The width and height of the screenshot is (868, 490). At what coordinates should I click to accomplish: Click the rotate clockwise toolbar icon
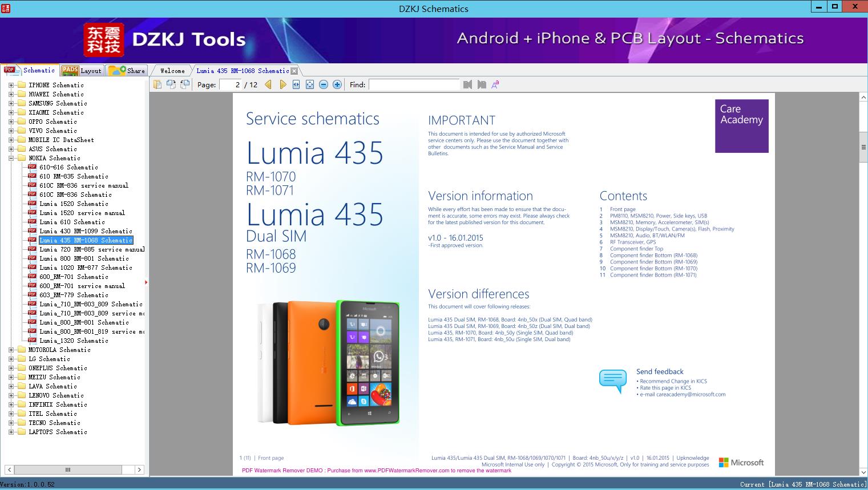click(184, 84)
